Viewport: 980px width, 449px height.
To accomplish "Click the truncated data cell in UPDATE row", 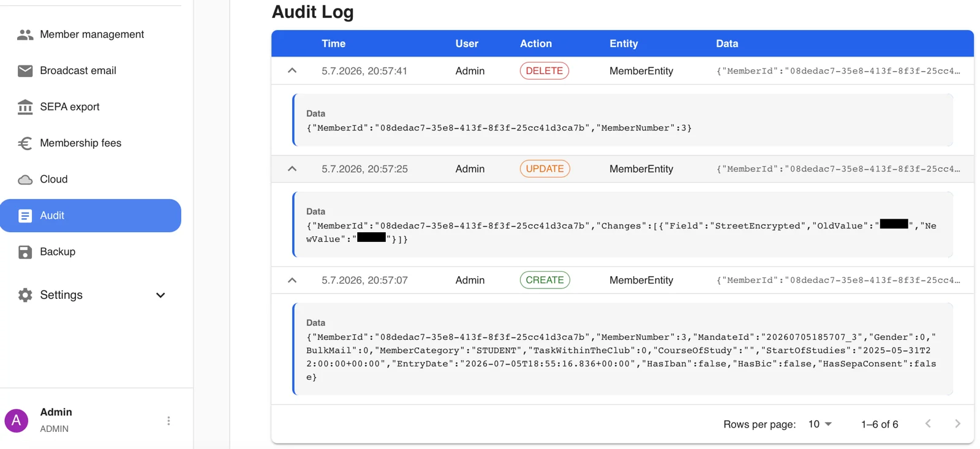I will coord(839,169).
